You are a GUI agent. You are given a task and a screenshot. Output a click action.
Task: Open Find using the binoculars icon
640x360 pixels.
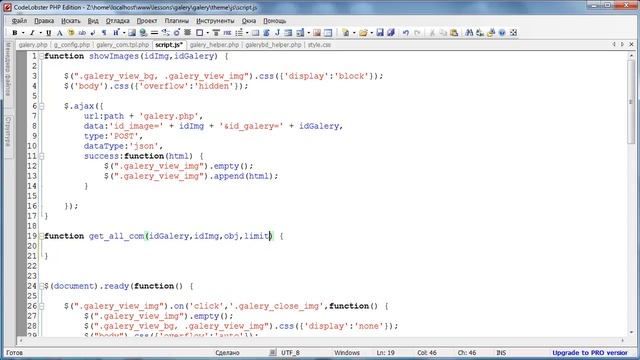pyautogui.click(x=469, y=33)
